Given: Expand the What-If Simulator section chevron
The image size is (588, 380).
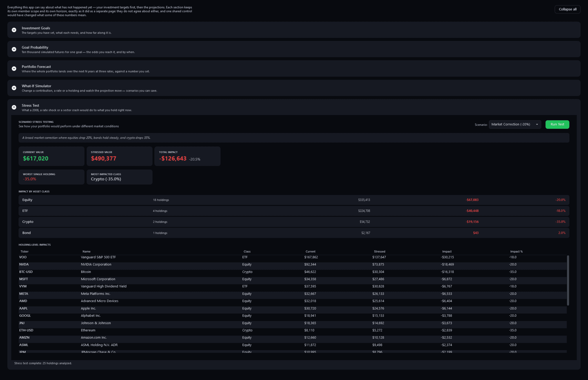Looking at the screenshot, I should tap(14, 88).
